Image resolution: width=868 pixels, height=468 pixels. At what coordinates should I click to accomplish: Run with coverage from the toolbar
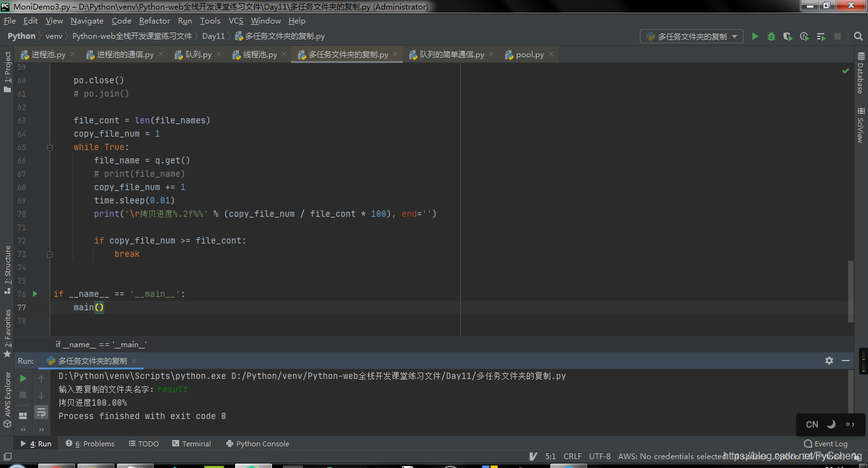point(788,36)
